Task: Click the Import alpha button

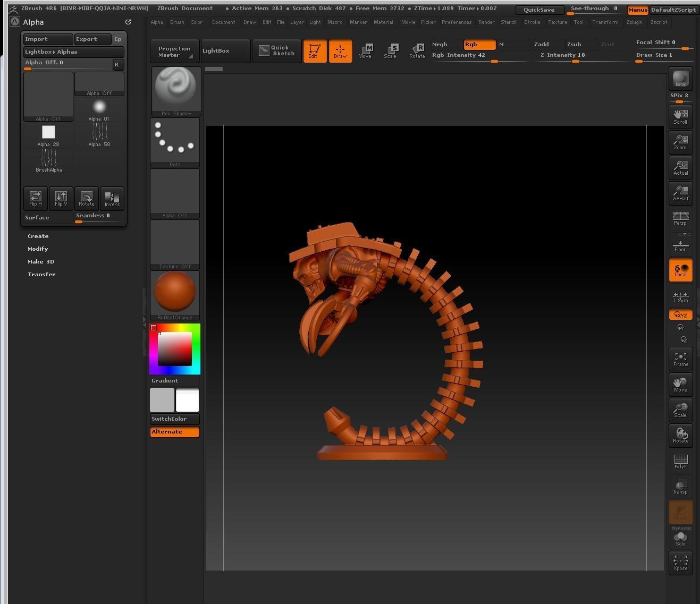Action: pyautogui.click(x=48, y=39)
